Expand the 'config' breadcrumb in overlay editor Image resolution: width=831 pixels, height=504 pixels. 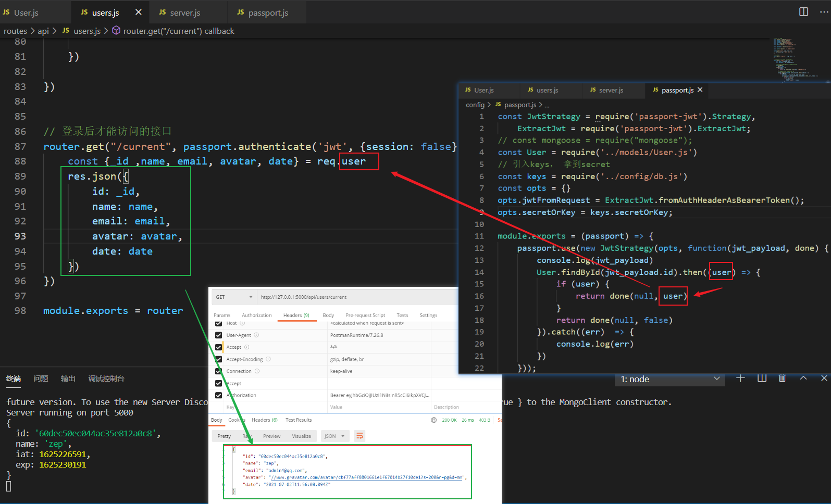[x=475, y=105]
